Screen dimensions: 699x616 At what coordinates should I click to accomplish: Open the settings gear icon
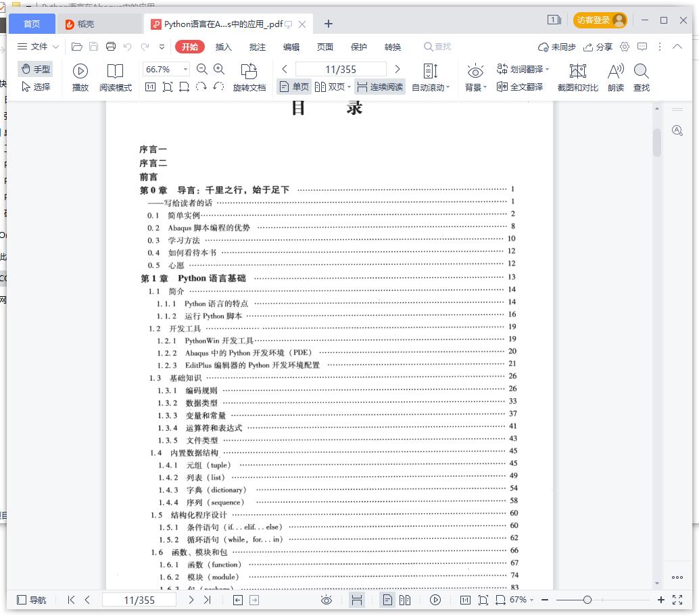pos(625,47)
